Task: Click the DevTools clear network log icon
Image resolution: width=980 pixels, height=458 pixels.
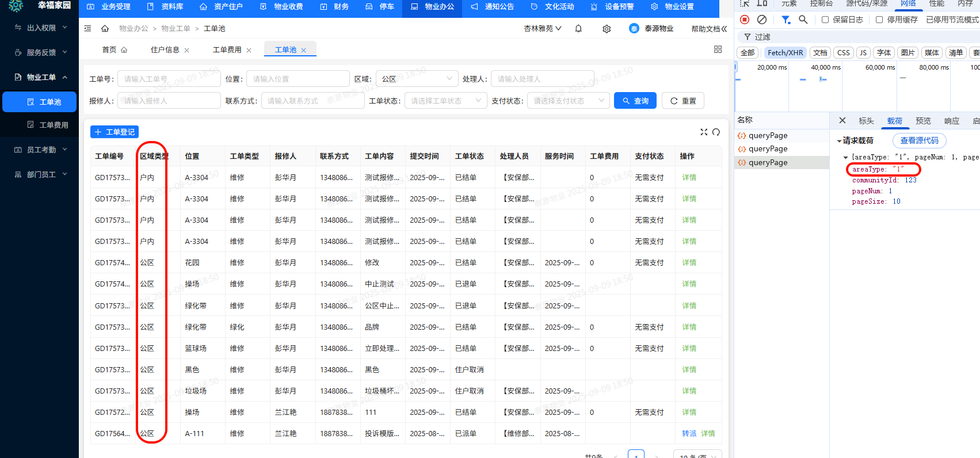Action: coord(762,20)
